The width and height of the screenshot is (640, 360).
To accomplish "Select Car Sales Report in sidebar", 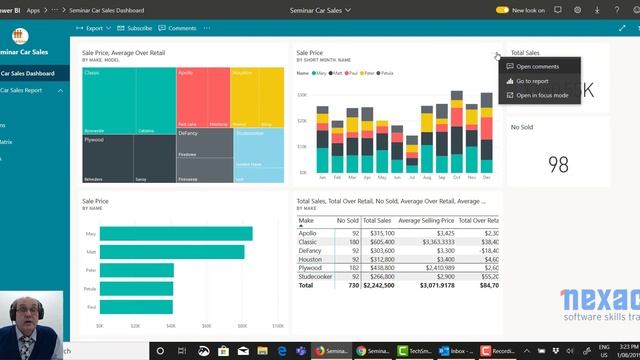I will 21,90.
